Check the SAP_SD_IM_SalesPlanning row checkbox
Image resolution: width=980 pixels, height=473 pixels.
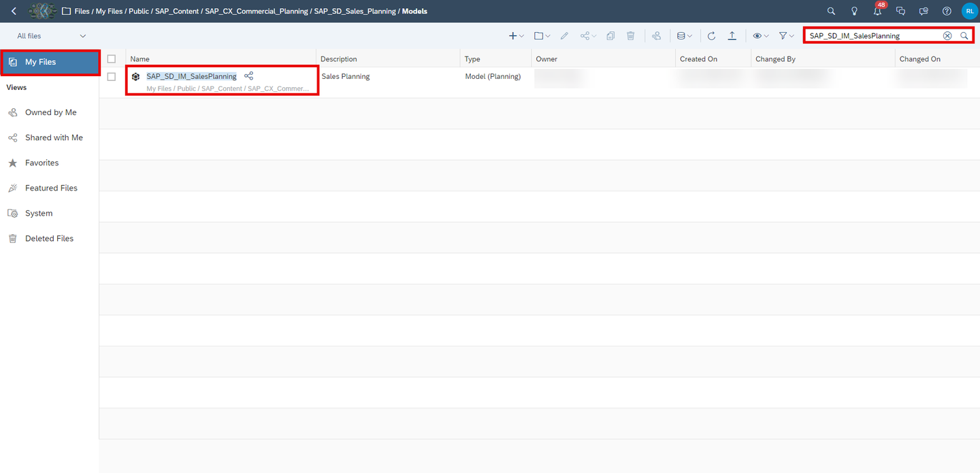click(x=112, y=76)
